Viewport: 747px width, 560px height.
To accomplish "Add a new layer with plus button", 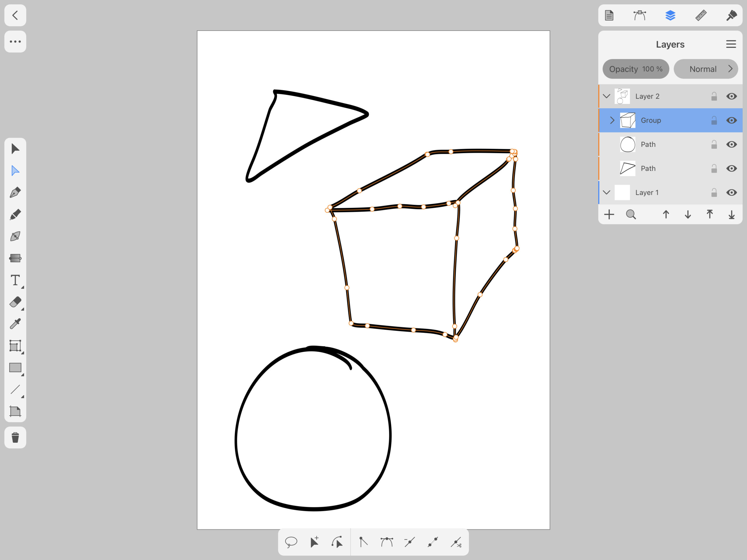I will coord(609,214).
